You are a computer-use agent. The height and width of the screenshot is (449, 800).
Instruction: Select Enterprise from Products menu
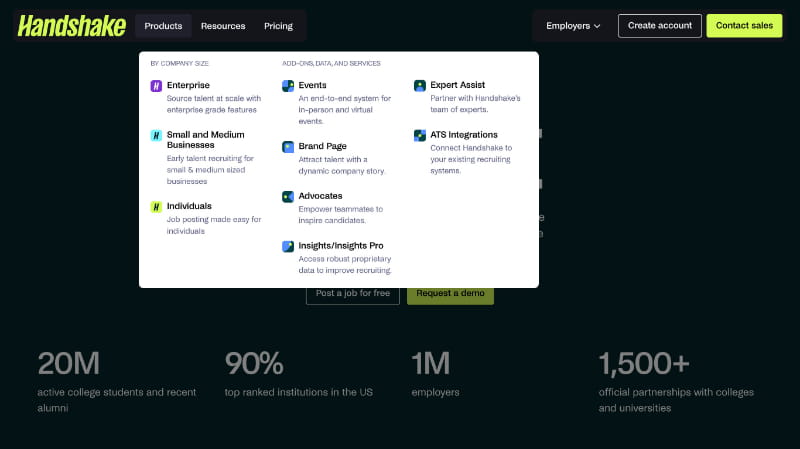pyautogui.click(x=188, y=85)
